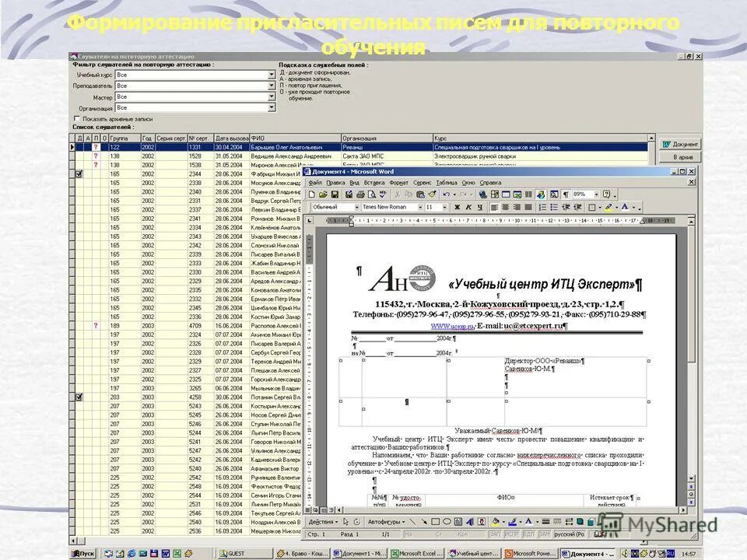Click the 'В архив' button
This screenshot has width=747, height=560.
680,156
